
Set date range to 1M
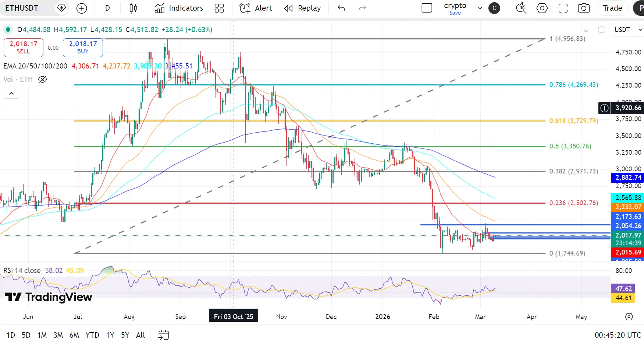[x=42, y=335]
